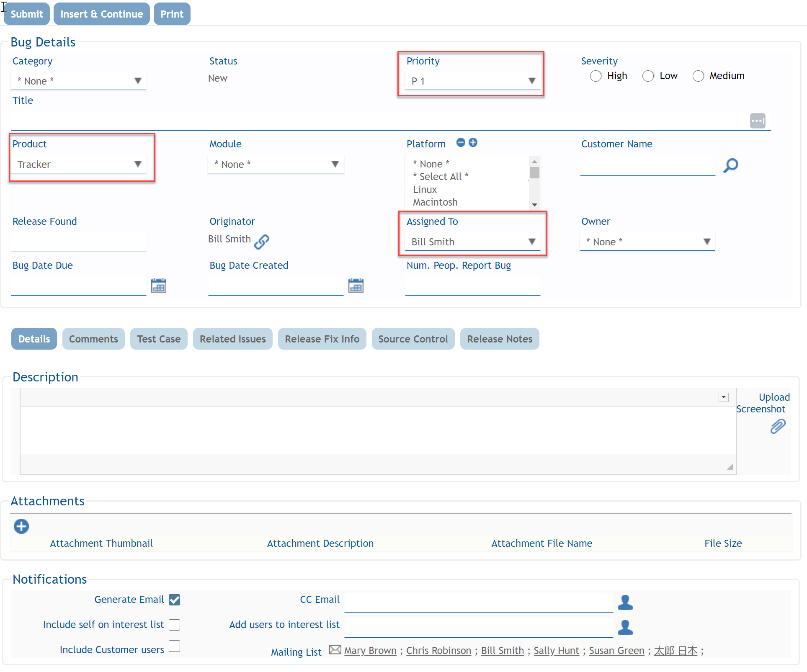Screen dimensions: 807x672
Task: Switch to the Comments tab
Action: coord(93,339)
